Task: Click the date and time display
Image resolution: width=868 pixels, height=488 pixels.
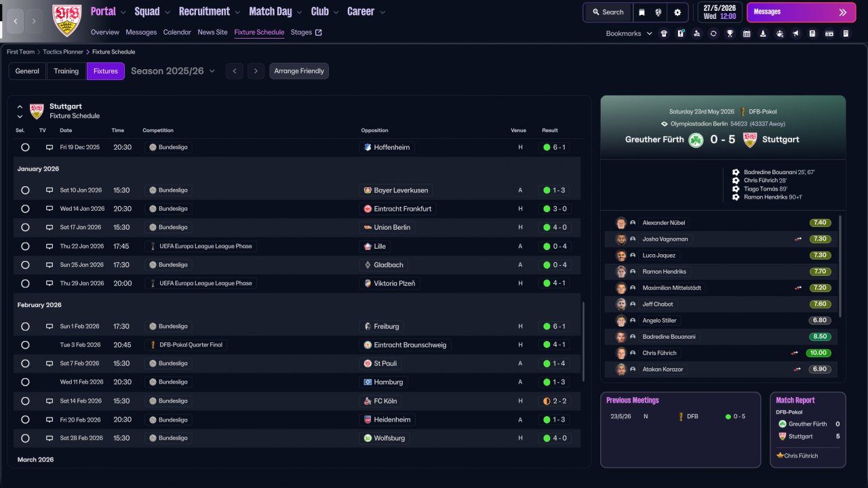Action: [x=719, y=12]
